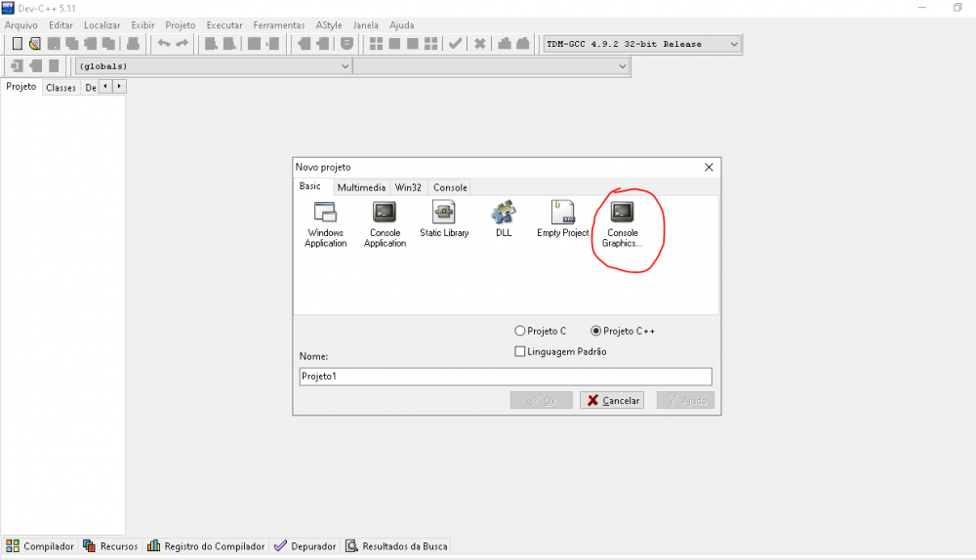Viewport: 976px width, 560px height.
Task: Select the Projeto C radio button
Action: pyautogui.click(x=520, y=332)
